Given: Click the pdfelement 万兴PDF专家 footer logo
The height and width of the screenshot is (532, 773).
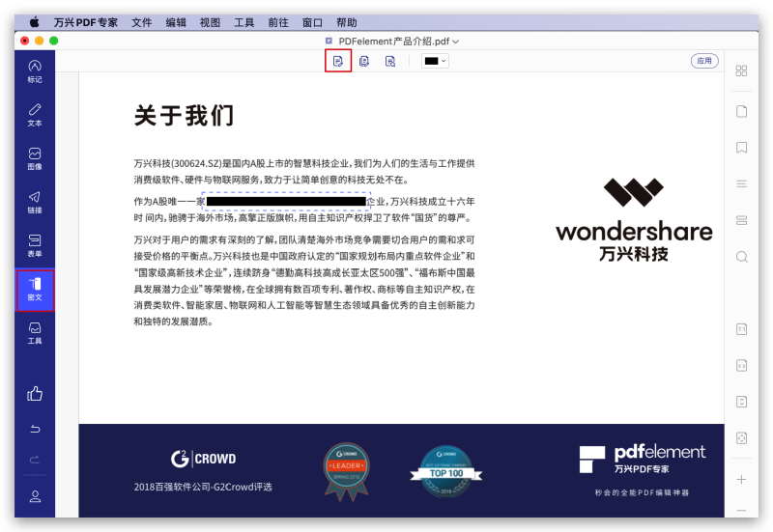Looking at the screenshot, I should (643, 459).
